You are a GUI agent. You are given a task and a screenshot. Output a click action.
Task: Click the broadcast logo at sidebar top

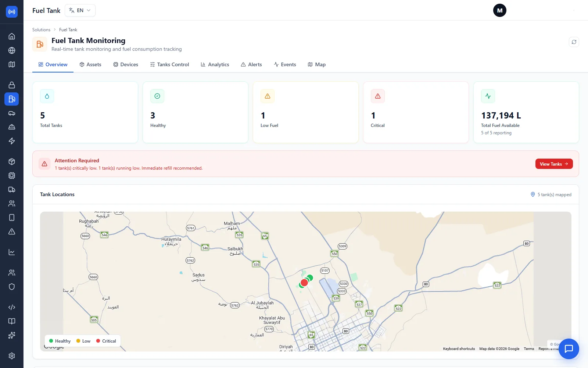[x=12, y=12]
